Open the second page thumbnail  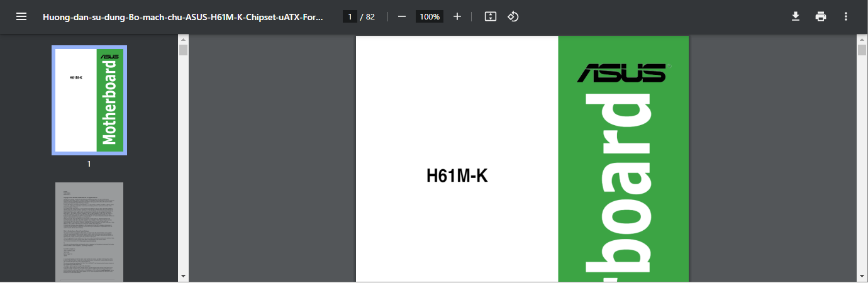[x=89, y=232]
